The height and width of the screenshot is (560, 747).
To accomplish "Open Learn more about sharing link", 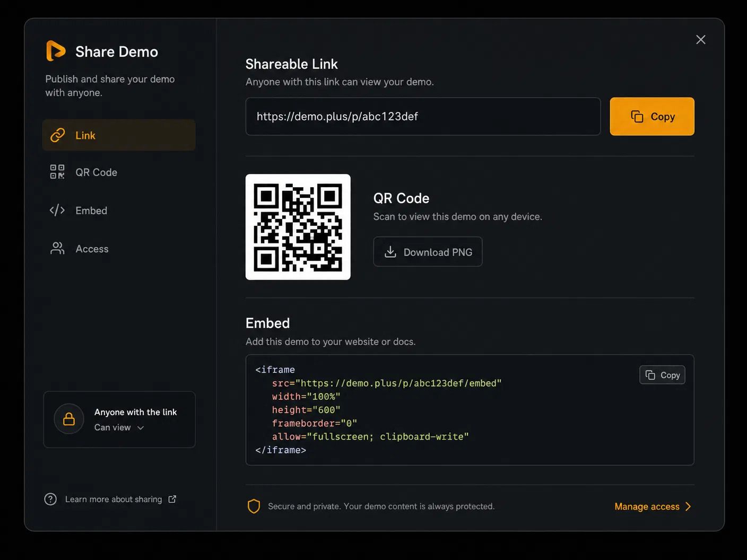I will click(114, 500).
